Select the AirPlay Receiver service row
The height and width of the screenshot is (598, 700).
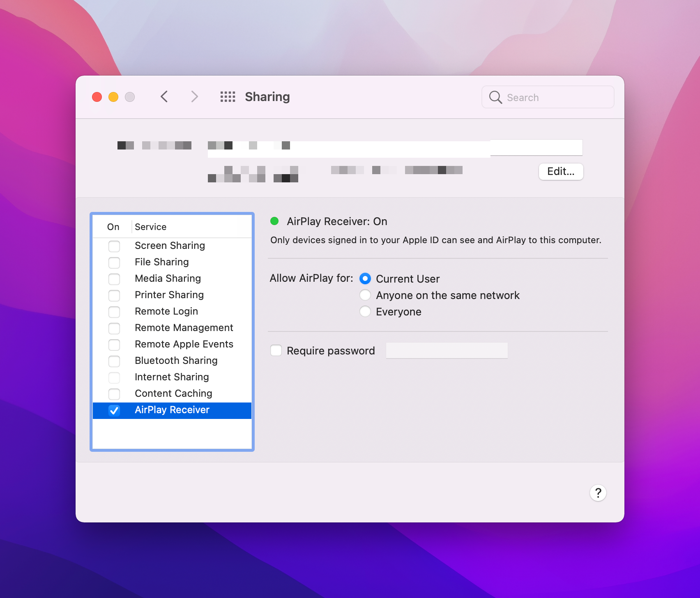tap(172, 410)
